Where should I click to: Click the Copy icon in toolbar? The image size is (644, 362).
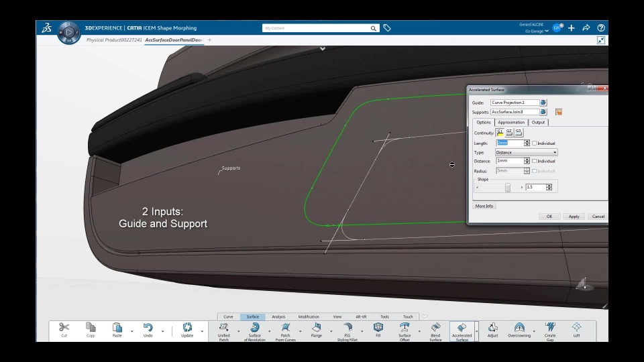[91, 327]
